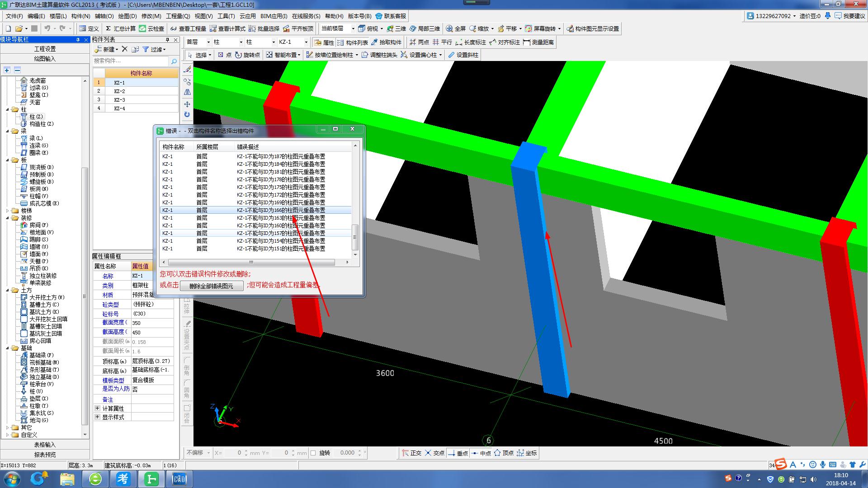868x488 pixels.
Task: Toggle the 构件列表 component list button
Action: tap(353, 42)
